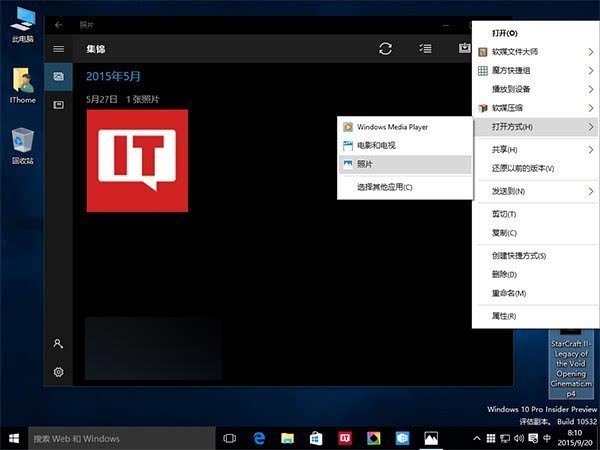Viewport: 600px width, 450px height.
Task: Click the account person icon in sidebar
Action: 59,343
